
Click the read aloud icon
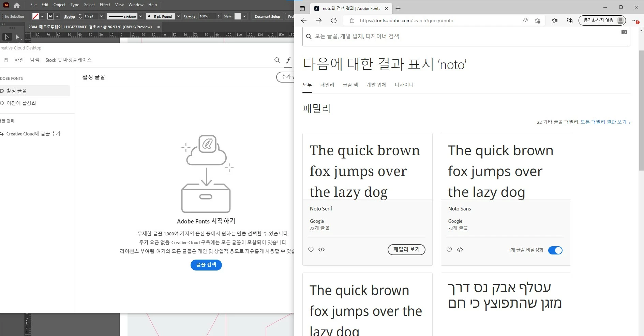(525, 20)
